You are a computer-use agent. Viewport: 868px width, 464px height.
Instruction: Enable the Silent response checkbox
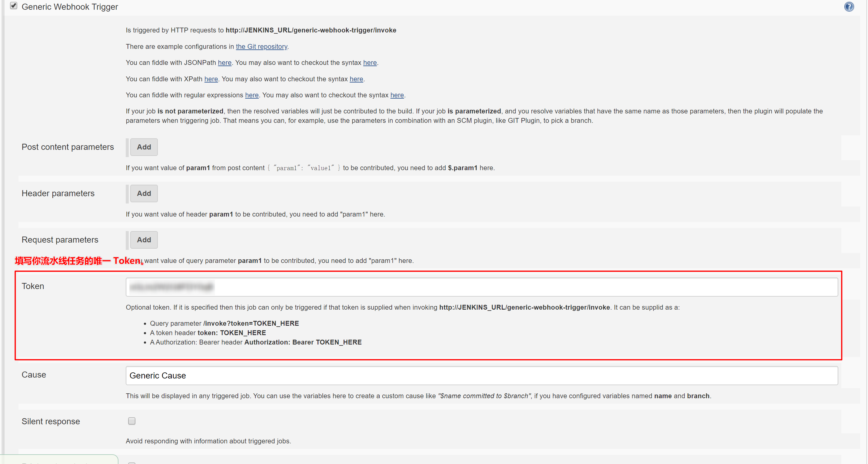(132, 421)
